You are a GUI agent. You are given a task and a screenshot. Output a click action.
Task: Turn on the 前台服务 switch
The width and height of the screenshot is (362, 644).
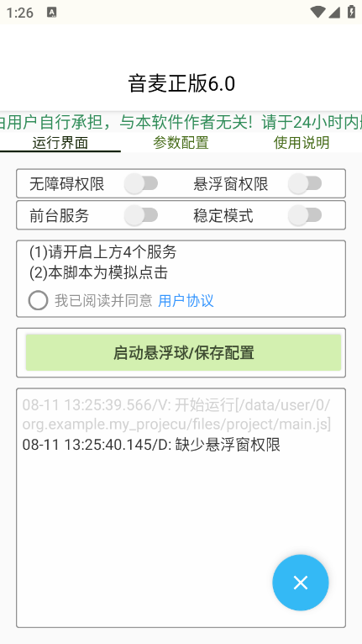point(141,215)
